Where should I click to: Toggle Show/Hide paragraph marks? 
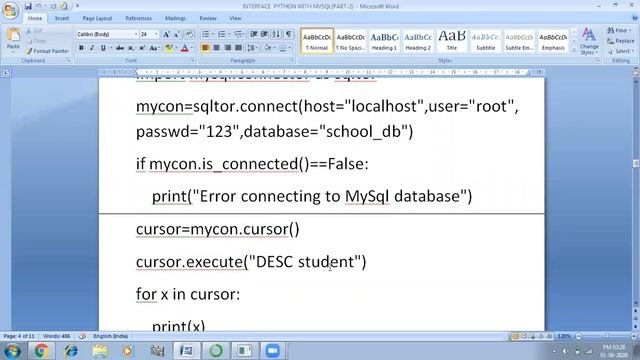coord(289,34)
